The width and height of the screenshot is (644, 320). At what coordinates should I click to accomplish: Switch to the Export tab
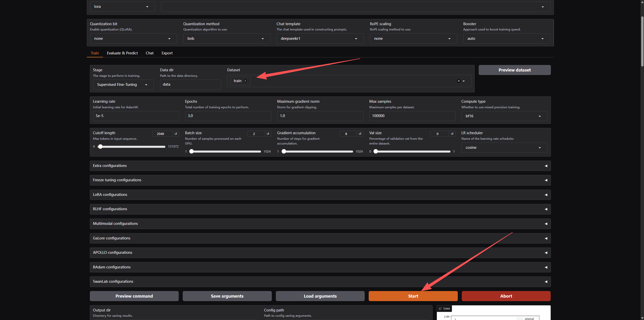tap(167, 53)
